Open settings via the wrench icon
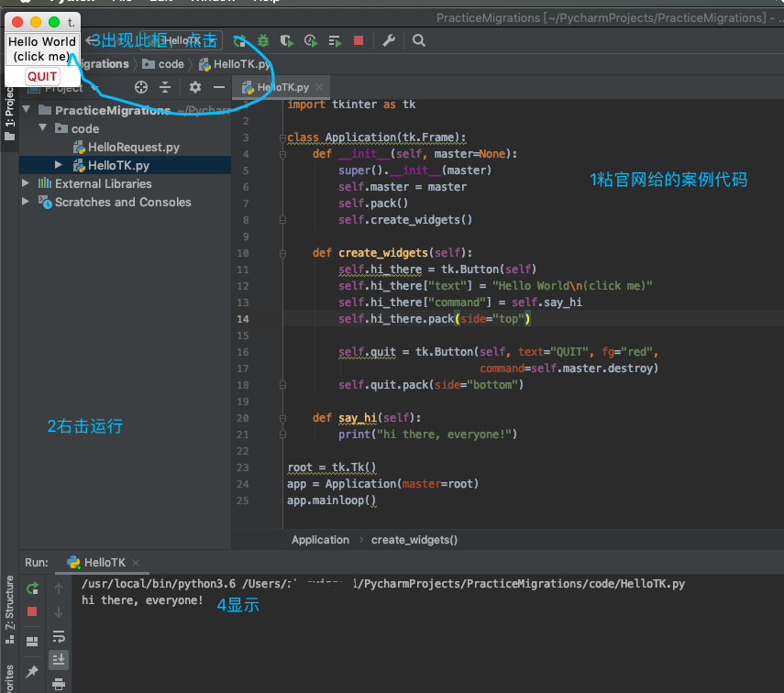This screenshot has width=784, height=693. click(389, 40)
